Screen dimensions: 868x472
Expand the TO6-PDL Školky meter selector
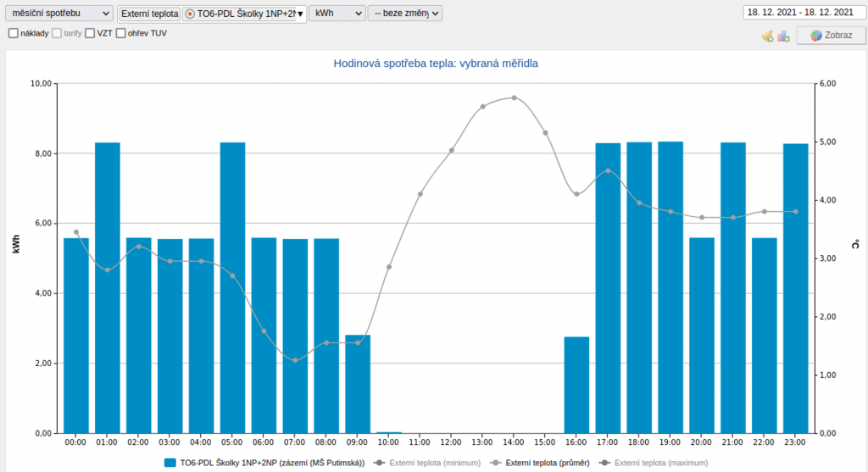tap(299, 14)
